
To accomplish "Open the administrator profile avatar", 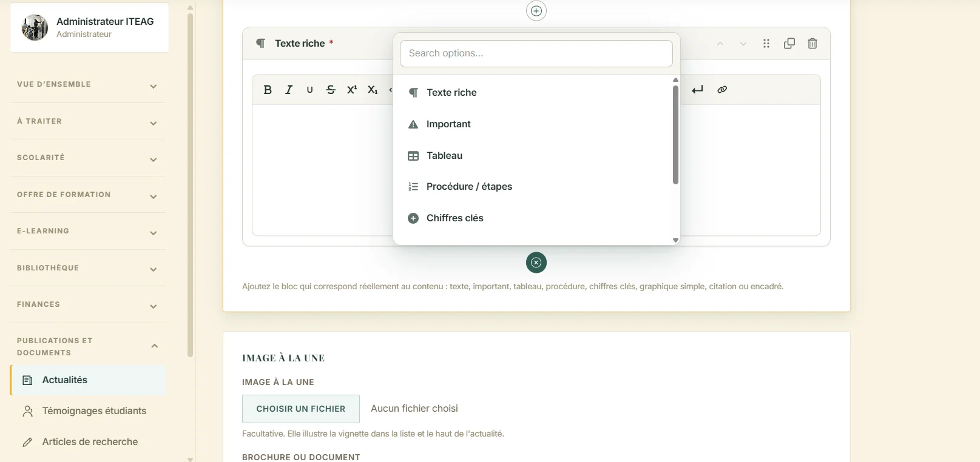I will [x=35, y=27].
